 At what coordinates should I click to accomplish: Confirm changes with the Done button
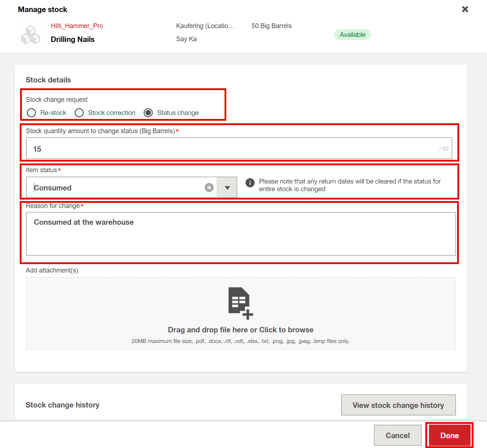click(x=449, y=435)
